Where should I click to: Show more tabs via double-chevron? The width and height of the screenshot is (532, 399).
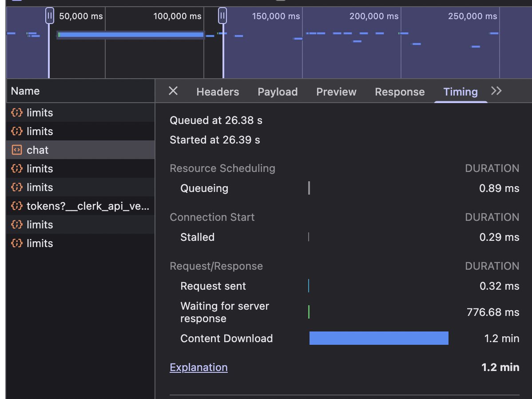[496, 91]
